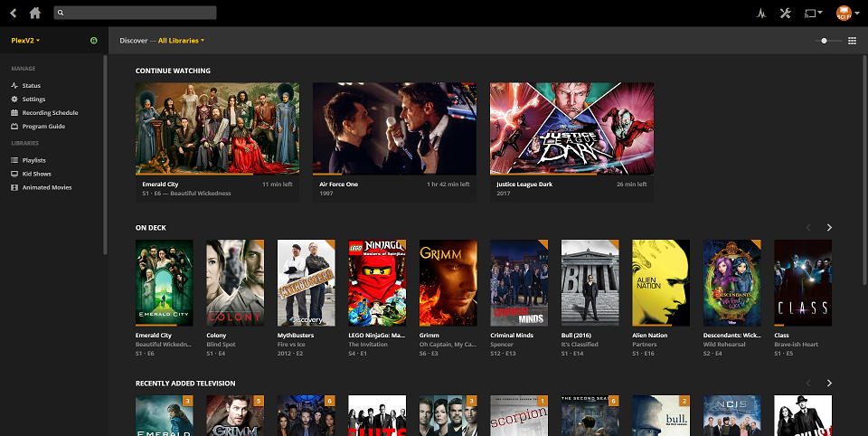Go to previous On Deck page arrow
This screenshot has width=868, height=436.
coord(808,228)
